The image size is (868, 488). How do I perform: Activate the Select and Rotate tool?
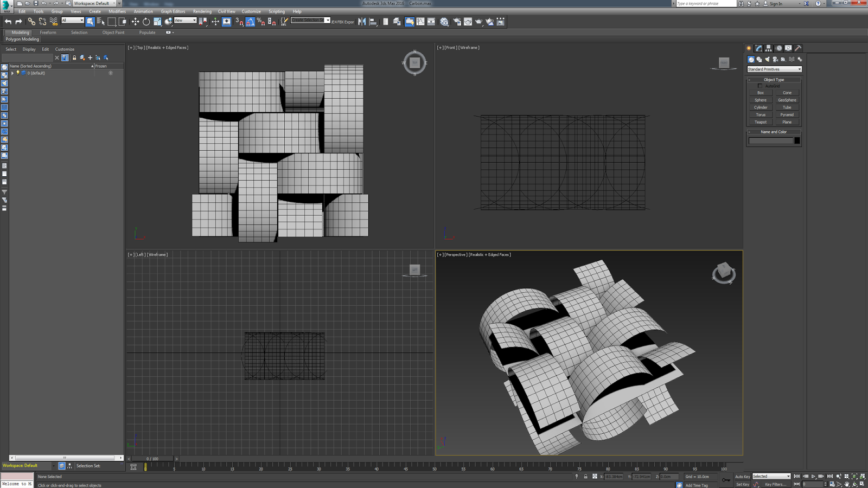[x=146, y=22]
